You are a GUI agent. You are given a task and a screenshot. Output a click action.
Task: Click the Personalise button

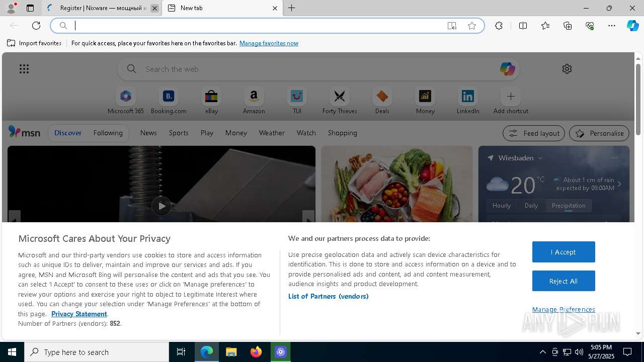pos(599,133)
